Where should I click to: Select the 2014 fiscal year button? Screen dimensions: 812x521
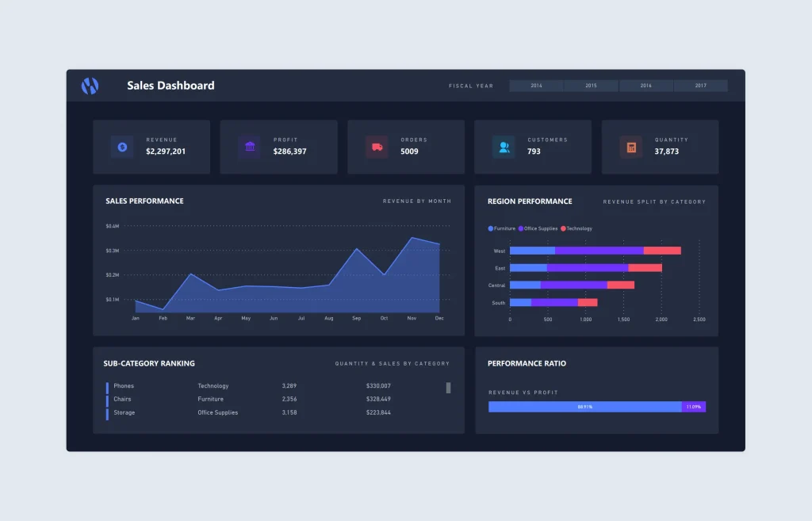tap(536, 86)
